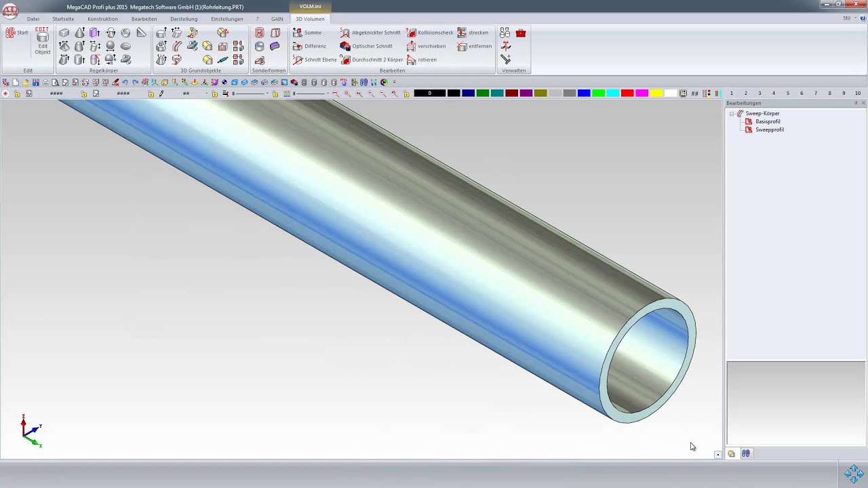
Task: Collapse the Sweep-Körper tree node
Action: coord(732,114)
